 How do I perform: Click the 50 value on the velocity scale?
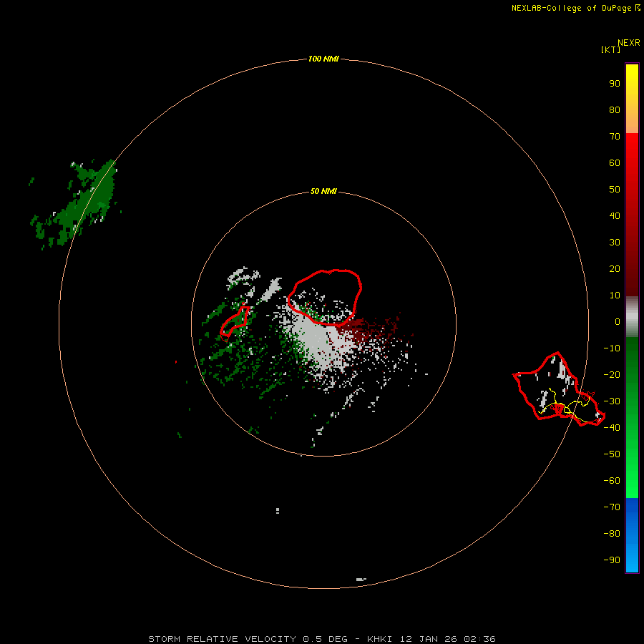[x=615, y=190]
